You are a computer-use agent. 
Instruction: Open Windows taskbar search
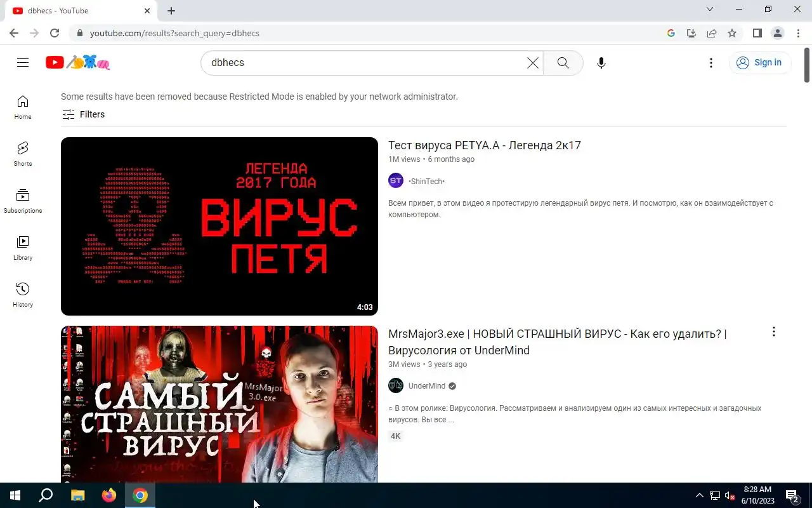pyautogui.click(x=46, y=495)
